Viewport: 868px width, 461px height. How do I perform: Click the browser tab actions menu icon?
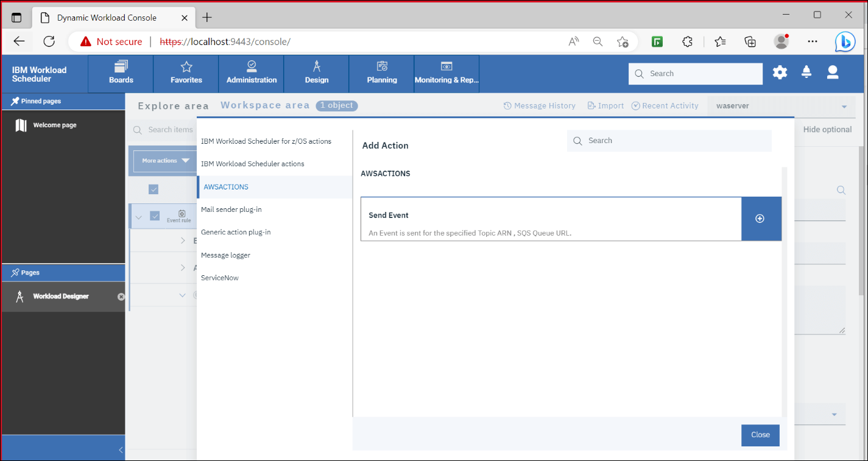pyautogui.click(x=17, y=18)
